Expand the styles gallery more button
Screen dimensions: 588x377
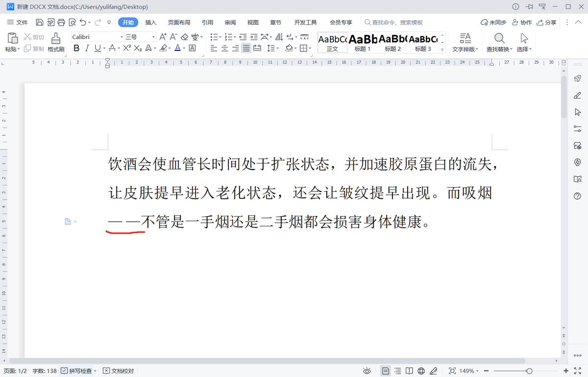pos(442,49)
